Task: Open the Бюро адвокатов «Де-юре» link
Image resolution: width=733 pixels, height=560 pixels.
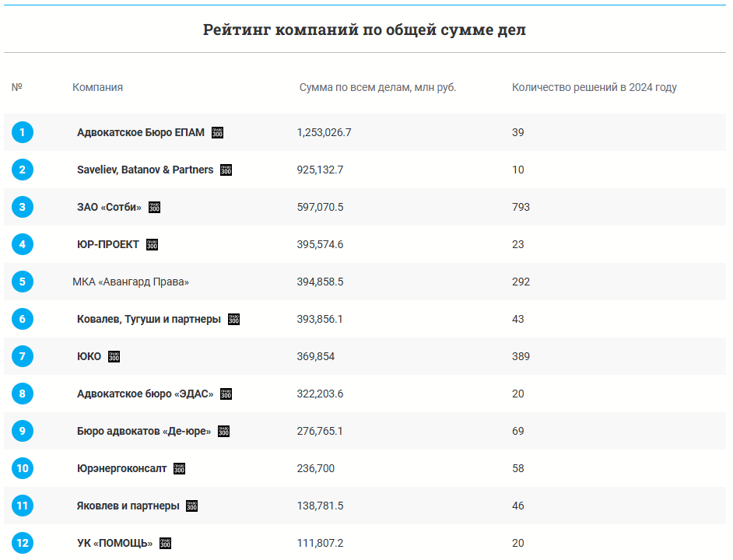Action: point(144,431)
